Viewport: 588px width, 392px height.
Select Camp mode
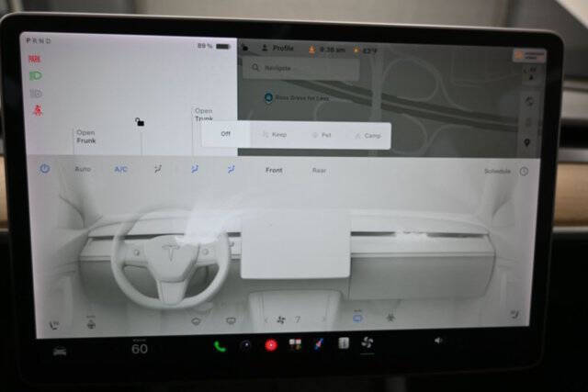pos(367,136)
